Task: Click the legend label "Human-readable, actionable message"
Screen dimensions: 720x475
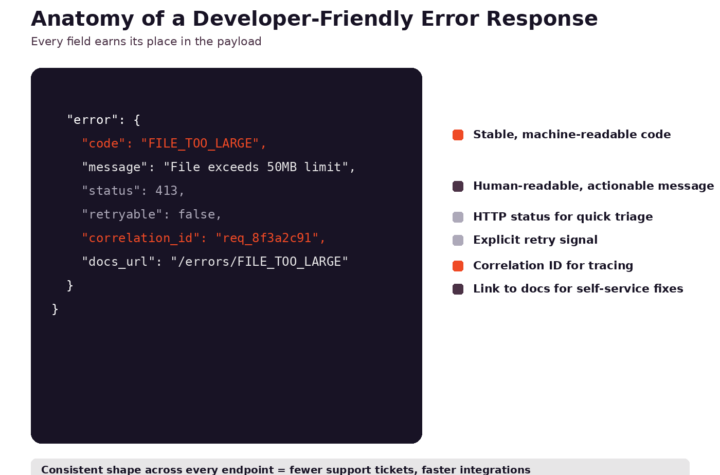Action: pyautogui.click(x=593, y=186)
